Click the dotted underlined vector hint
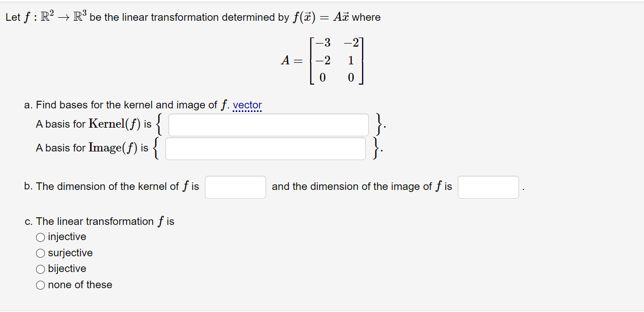644x312 pixels. click(248, 105)
